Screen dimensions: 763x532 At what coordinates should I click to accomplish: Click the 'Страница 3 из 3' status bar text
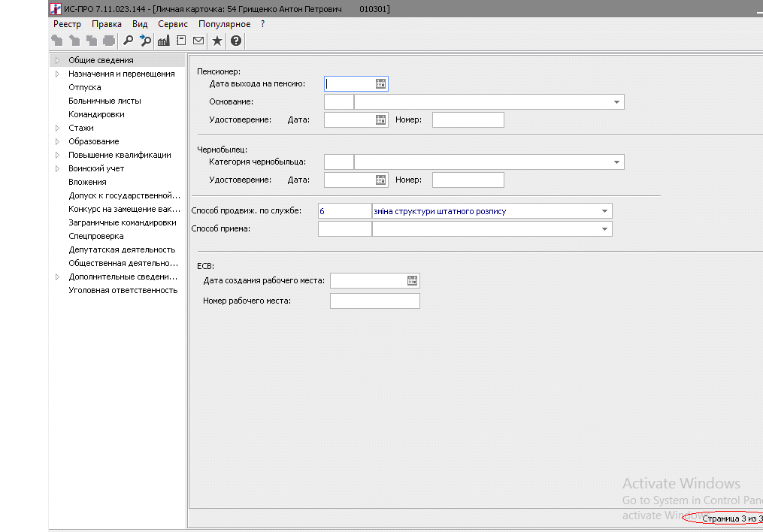[x=732, y=518]
